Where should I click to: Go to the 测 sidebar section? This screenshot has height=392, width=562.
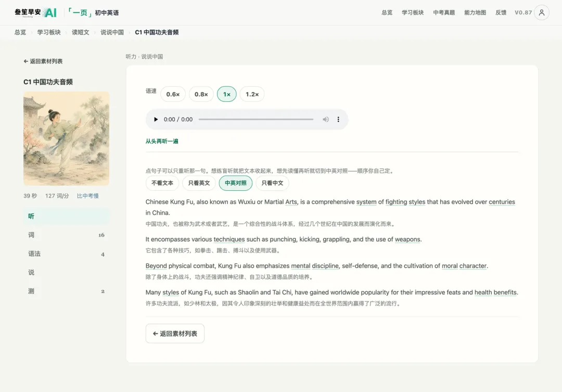pyautogui.click(x=66, y=291)
